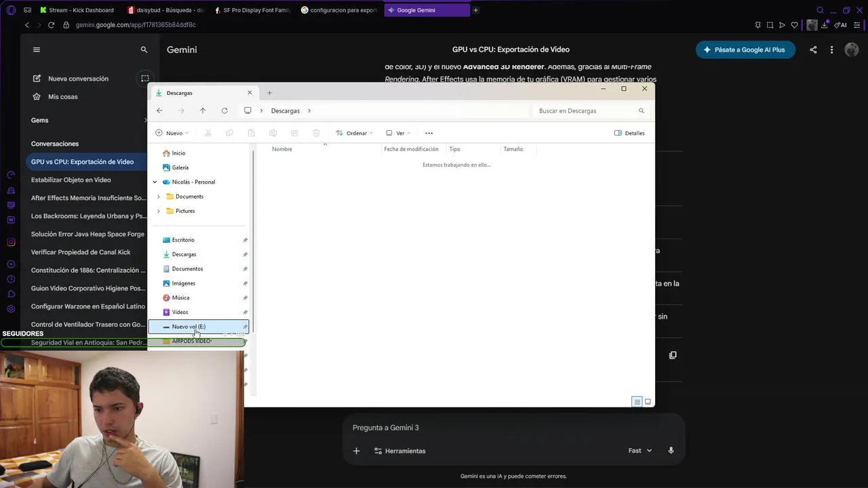Click the browser reload icon
The height and width of the screenshot is (488, 868).
pos(51,25)
